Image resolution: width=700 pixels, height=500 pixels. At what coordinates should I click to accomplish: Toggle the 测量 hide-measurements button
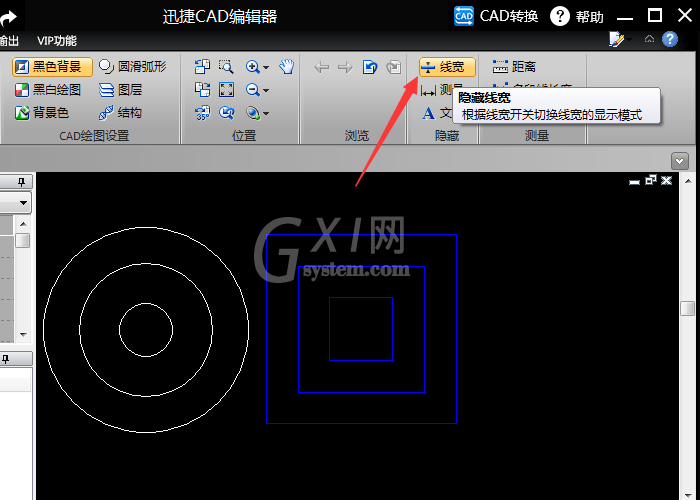(436, 90)
